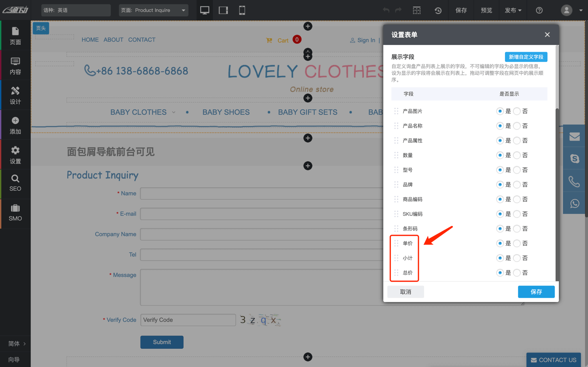
Task: Click the help question mark icon
Action: coord(539,11)
